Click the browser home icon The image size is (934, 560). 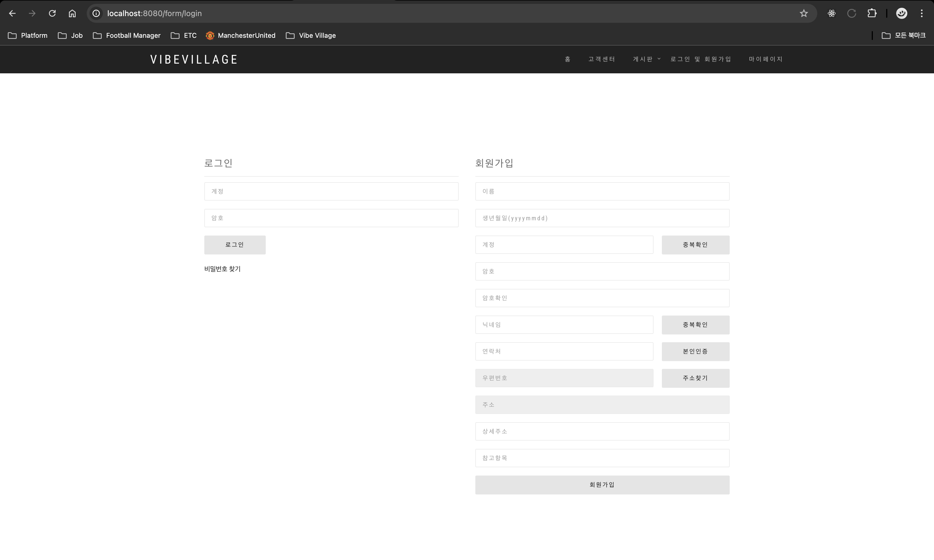72,14
